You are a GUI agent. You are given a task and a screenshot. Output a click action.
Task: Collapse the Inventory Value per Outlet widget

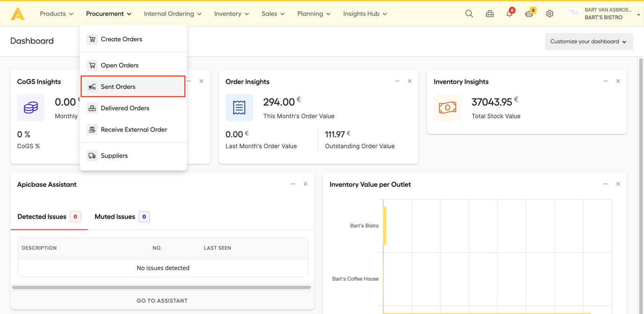click(x=605, y=183)
